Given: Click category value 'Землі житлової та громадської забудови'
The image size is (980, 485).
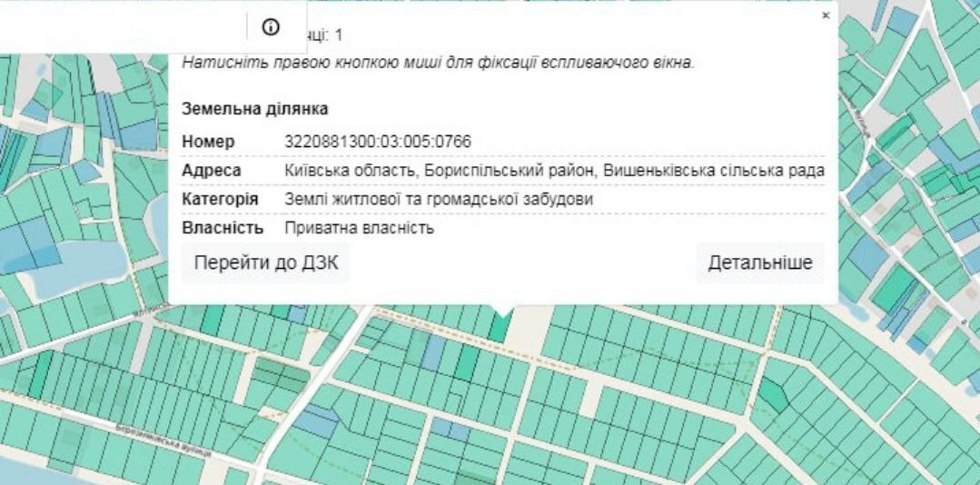Looking at the screenshot, I should tap(439, 200).
